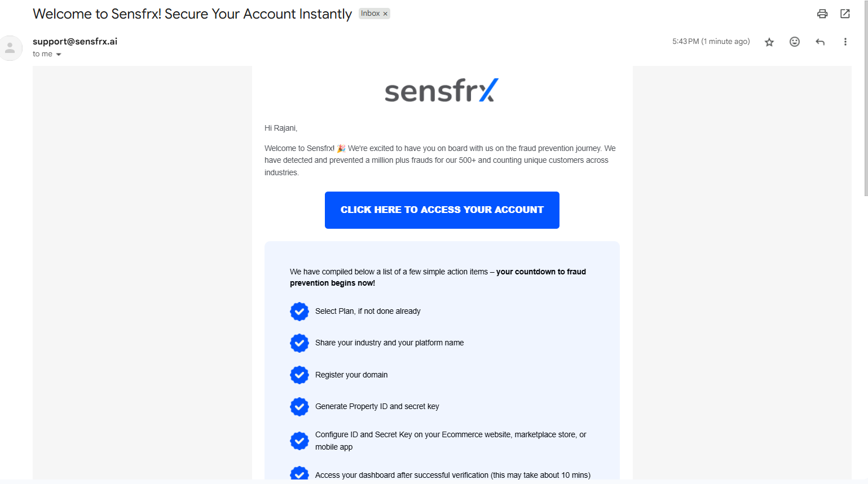Viewport: 868px width, 484px height.
Task: Click checkmark beside Generate Property ID
Action: tap(299, 406)
